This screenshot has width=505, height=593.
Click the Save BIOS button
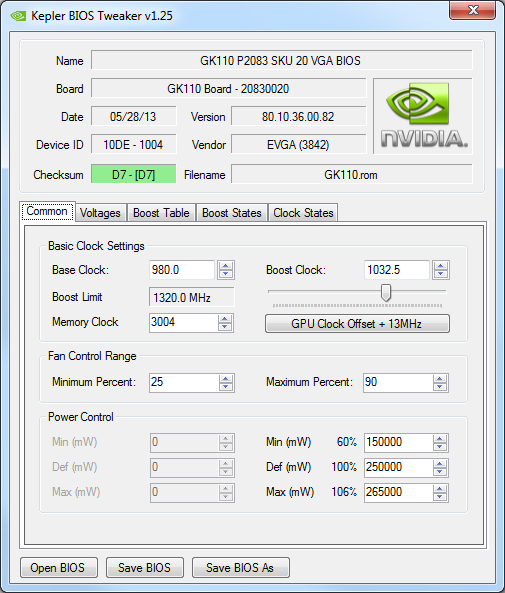pyautogui.click(x=145, y=567)
